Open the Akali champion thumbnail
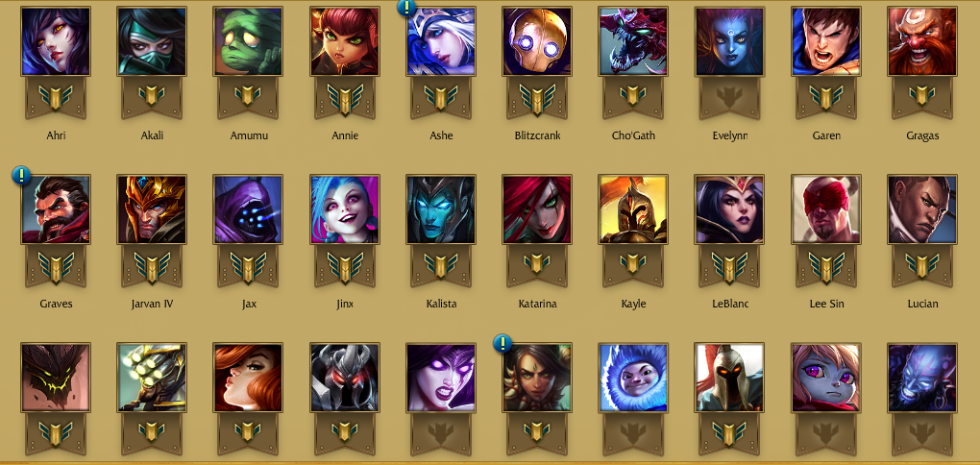The width and height of the screenshot is (980, 465). 152,41
